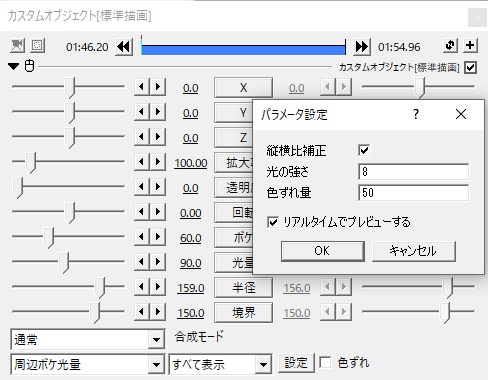Viewport: 488px width, 380px height.
Task: Enable the 色ずれ checkbox
Action: pyautogui.click(x=325, y=362)
